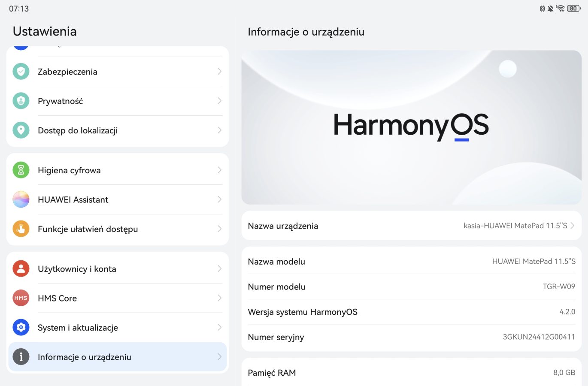Expand Higiena cyfrowa chevron
The image size is (588, 386).
[x=219, y=170]
